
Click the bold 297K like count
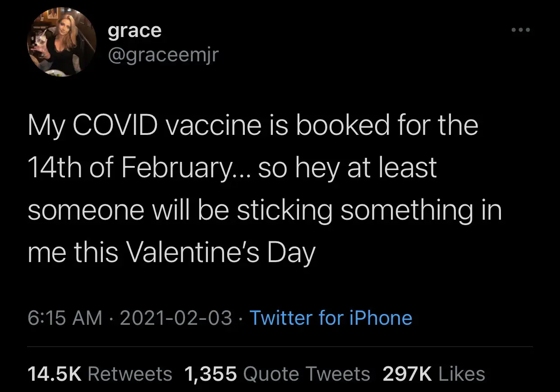407,374
